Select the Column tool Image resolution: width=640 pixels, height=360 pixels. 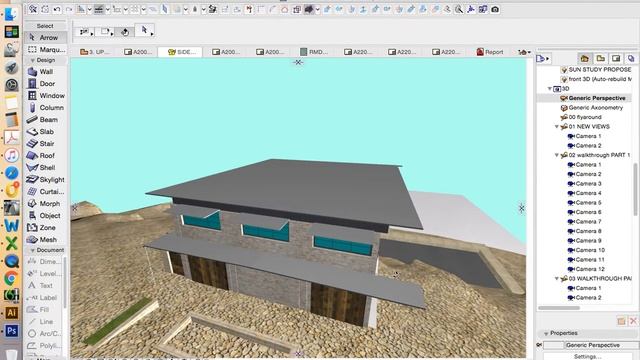[x=45, y=108]
